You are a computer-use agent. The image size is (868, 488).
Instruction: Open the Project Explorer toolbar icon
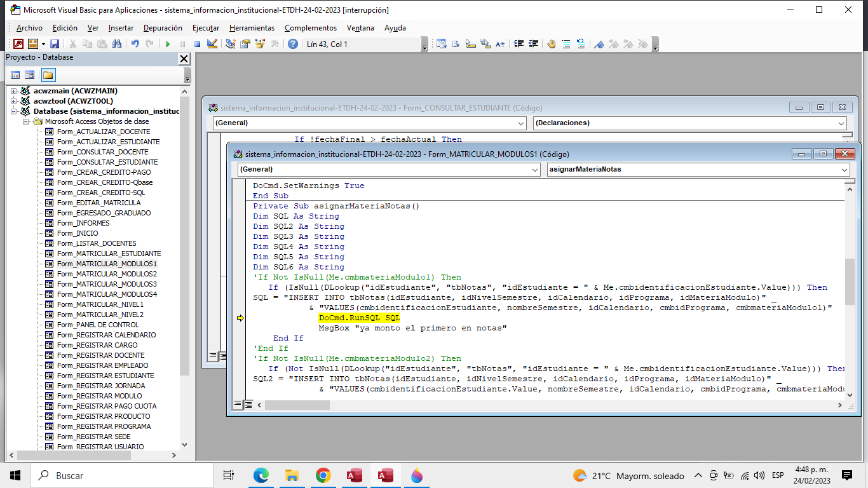point(230,44)
